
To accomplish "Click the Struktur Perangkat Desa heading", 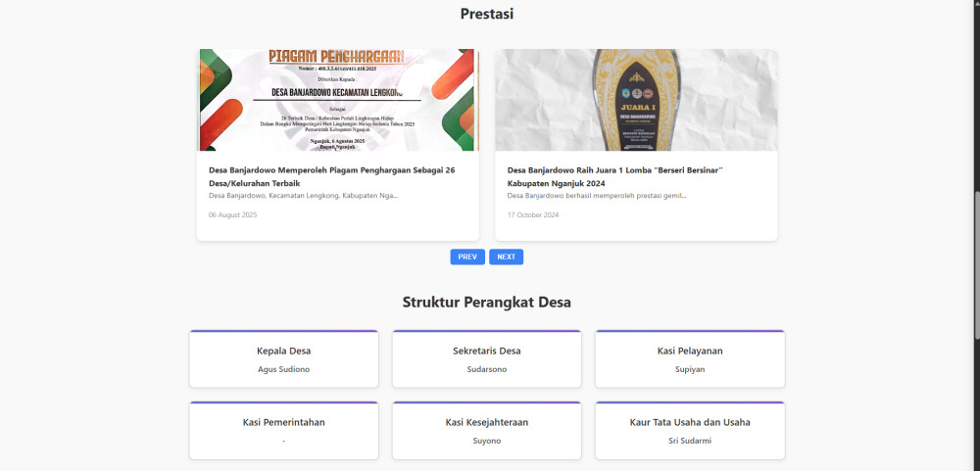I will (x=487, y=303).
